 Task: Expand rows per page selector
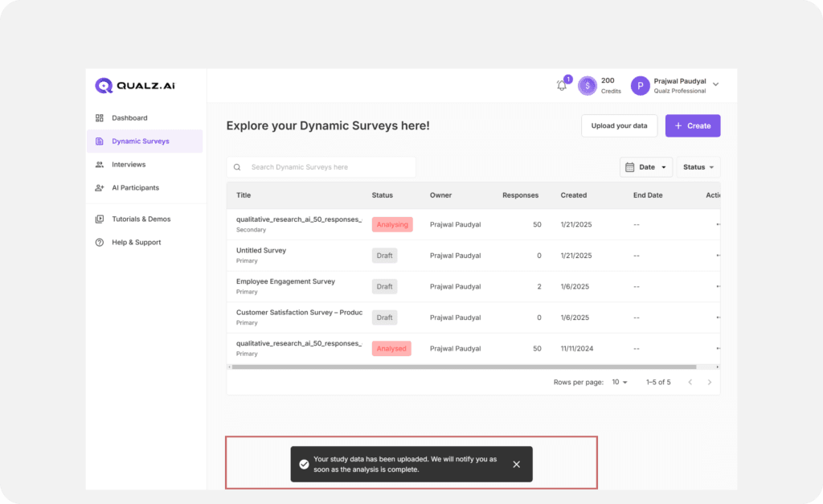(620, 382)
